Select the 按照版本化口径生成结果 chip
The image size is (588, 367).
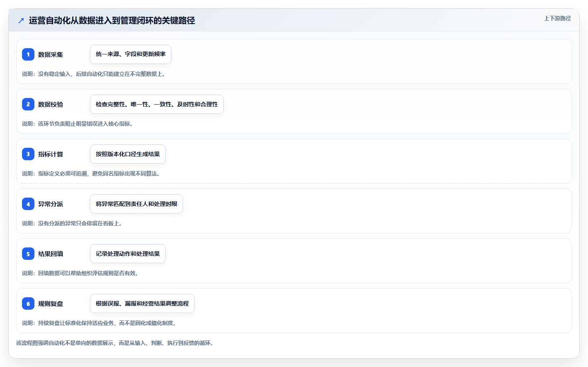pyautogui.click(x=128, y=154)
